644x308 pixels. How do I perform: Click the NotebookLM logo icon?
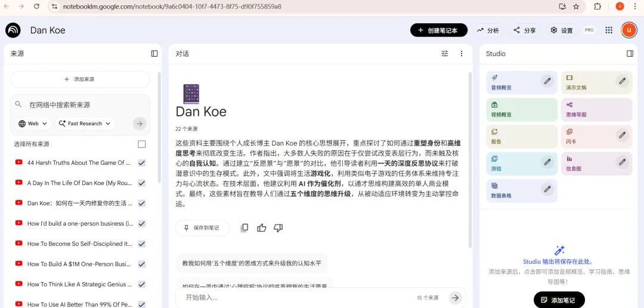pyautogui.click(x=13, y=30)
